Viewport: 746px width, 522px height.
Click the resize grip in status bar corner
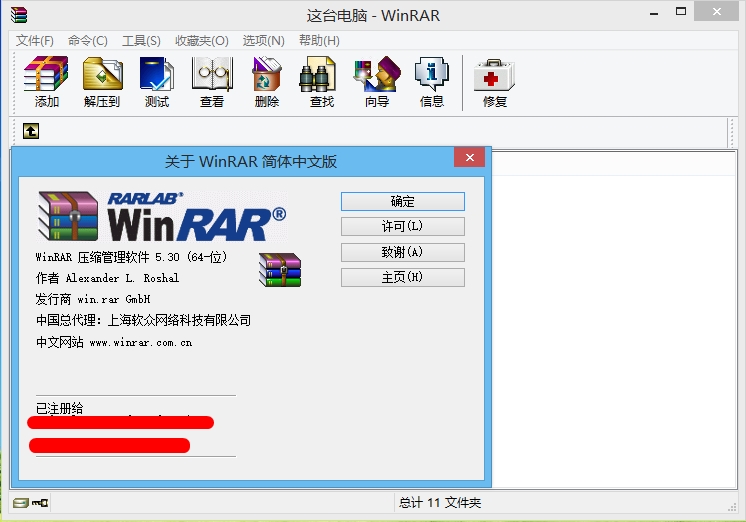[x=732, y=508]
